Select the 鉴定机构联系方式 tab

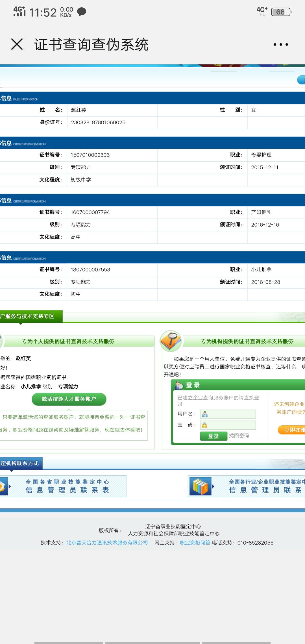[x=21, y=463]
